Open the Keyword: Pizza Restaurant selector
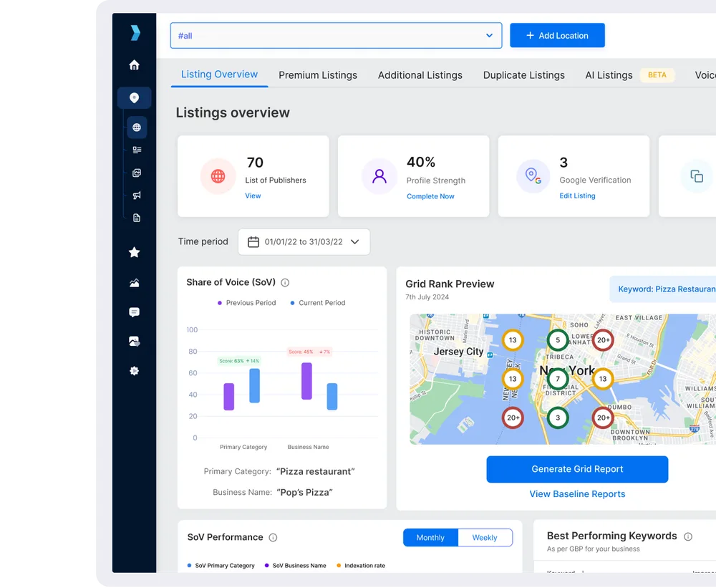716x588 pixels. (x=663, y=289)
